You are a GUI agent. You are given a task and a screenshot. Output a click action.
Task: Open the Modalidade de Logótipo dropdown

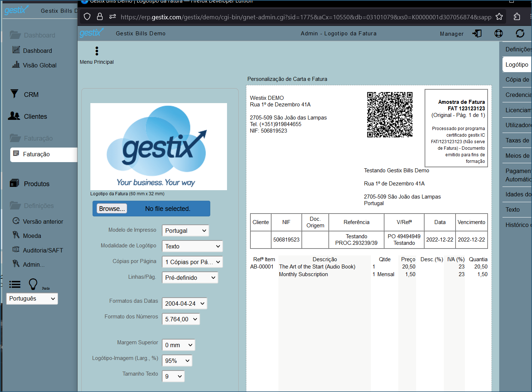click(192, 246)
